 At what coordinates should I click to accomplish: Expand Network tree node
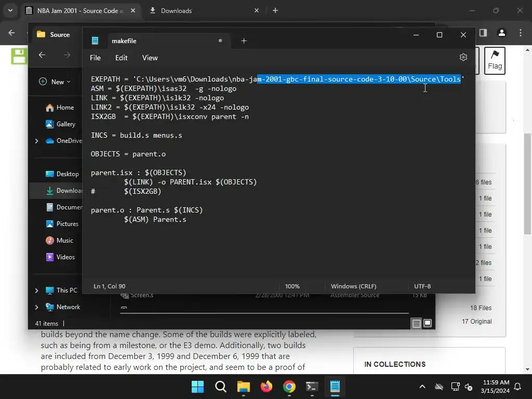pos(37,307)
